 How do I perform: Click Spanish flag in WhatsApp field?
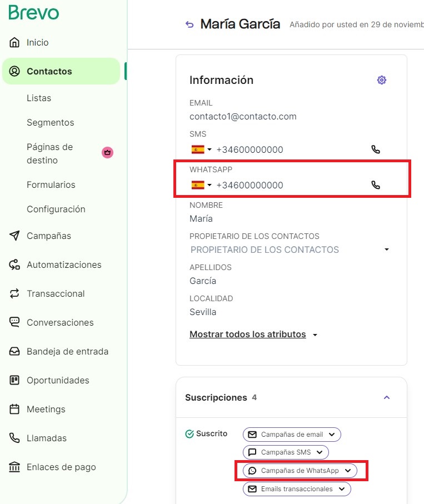click(198, 185)
